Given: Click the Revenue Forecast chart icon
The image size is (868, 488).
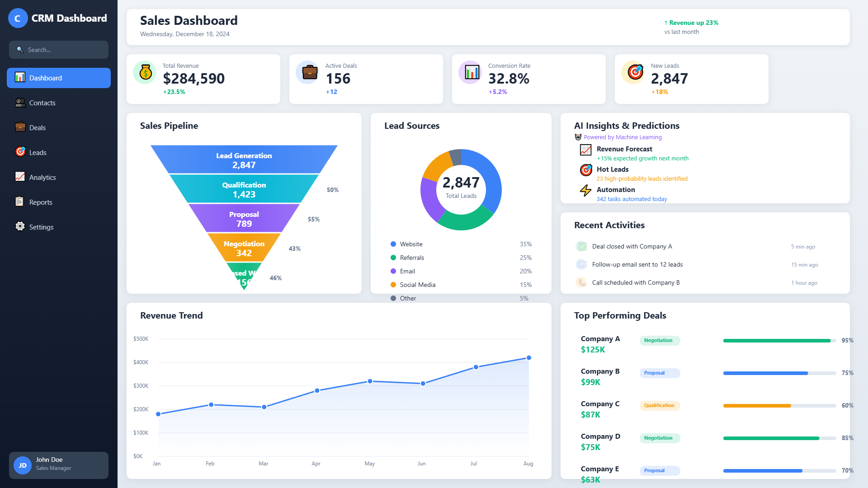Looking at the screenshot, I should click(585, 150).
